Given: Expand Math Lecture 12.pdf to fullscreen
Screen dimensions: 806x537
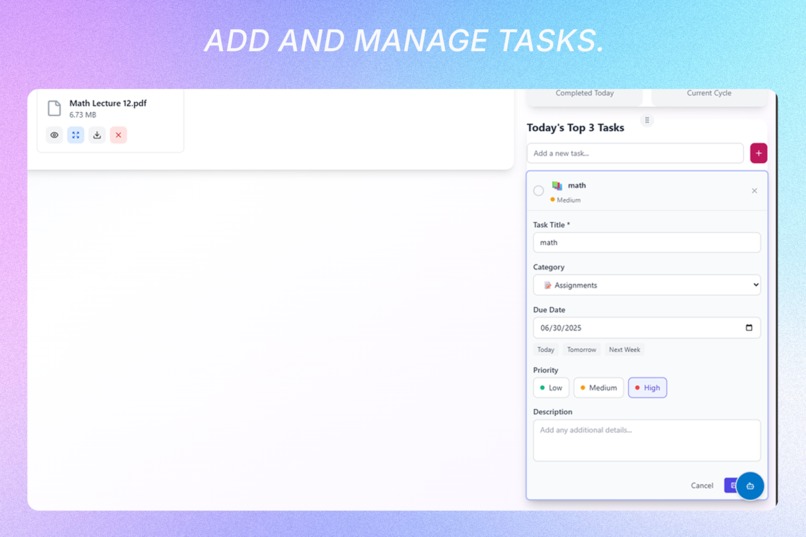Looking at the screenshot, I should coord(76,135).
